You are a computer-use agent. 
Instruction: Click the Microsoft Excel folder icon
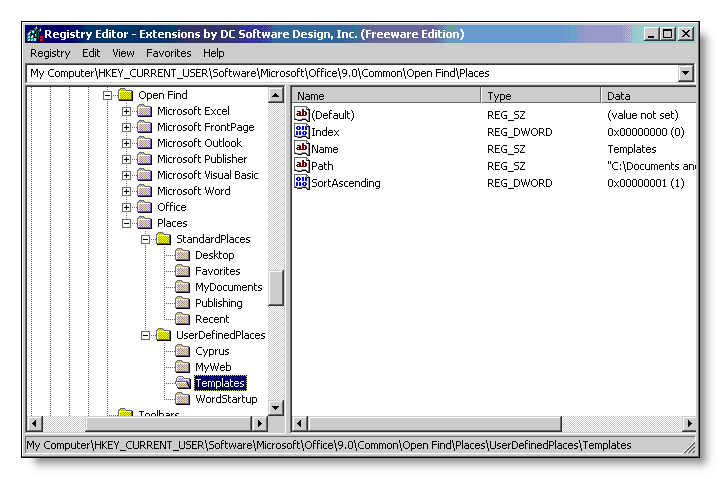click(144, 111)
